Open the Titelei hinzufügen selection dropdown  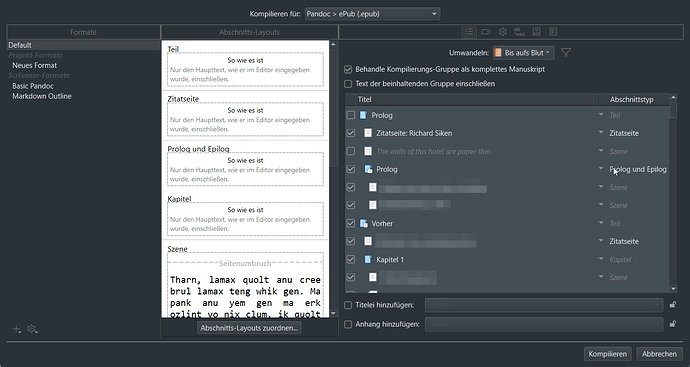(x=544, y=305)
